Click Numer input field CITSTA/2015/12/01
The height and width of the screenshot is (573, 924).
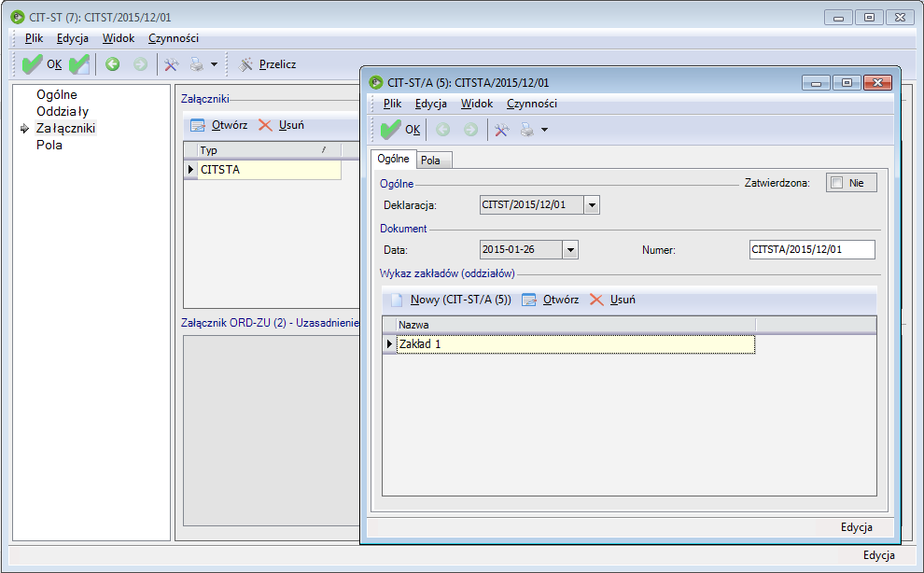[x=812, y=249]
